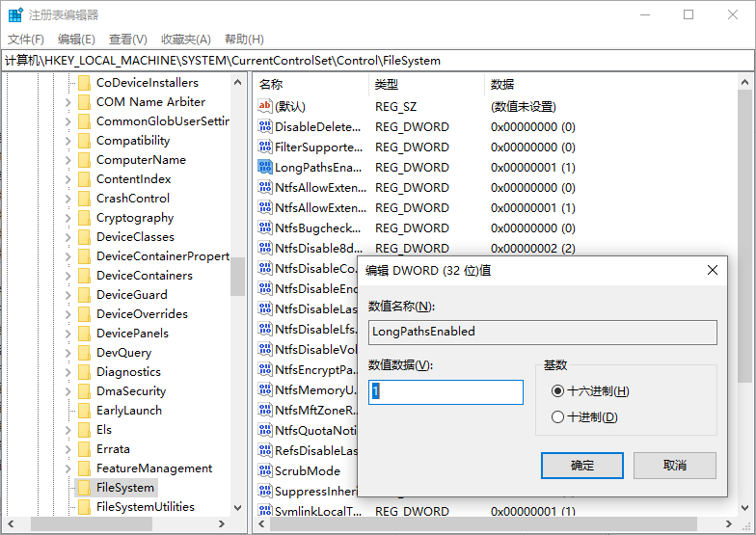Click the tree pane vertical scrollbar thumb
The image size is (756, 535).
click(237, 278)
